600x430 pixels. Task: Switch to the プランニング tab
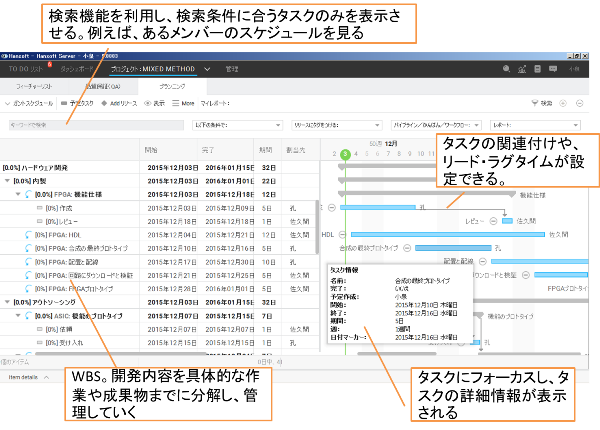tap(172, 86)
